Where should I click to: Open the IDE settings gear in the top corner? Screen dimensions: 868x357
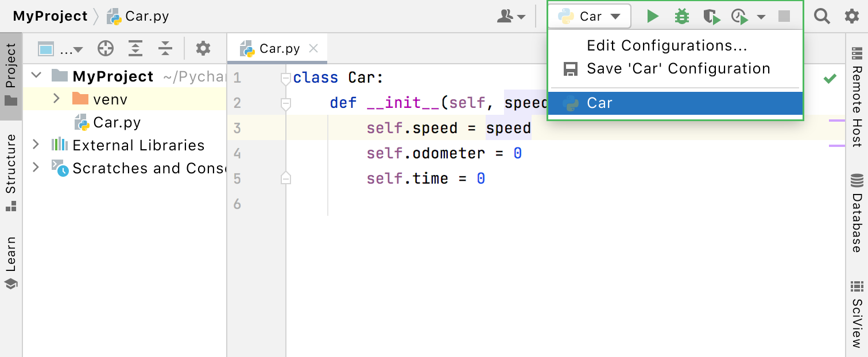point(852,17)
